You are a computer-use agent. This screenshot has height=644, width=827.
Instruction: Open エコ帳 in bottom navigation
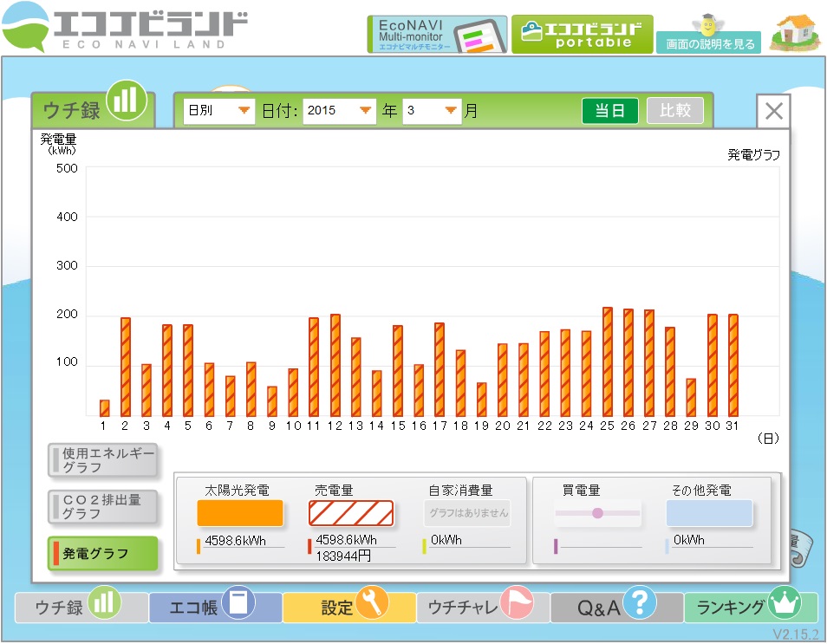pyautogui.click(x=215, y=607)
